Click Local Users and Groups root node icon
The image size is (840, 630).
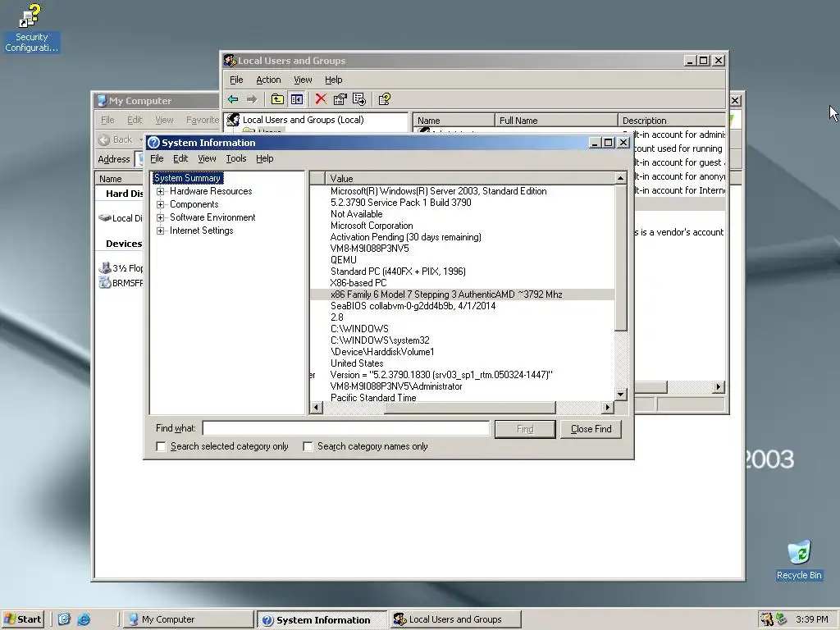233,120
